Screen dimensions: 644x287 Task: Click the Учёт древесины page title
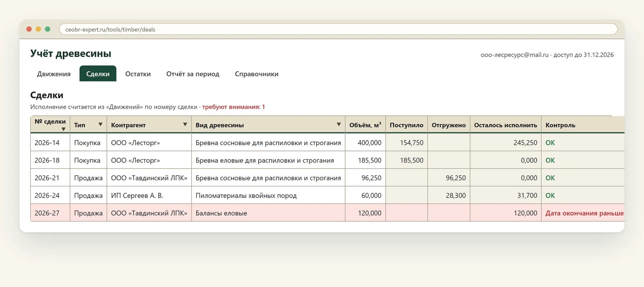click(x=71, y=53)
